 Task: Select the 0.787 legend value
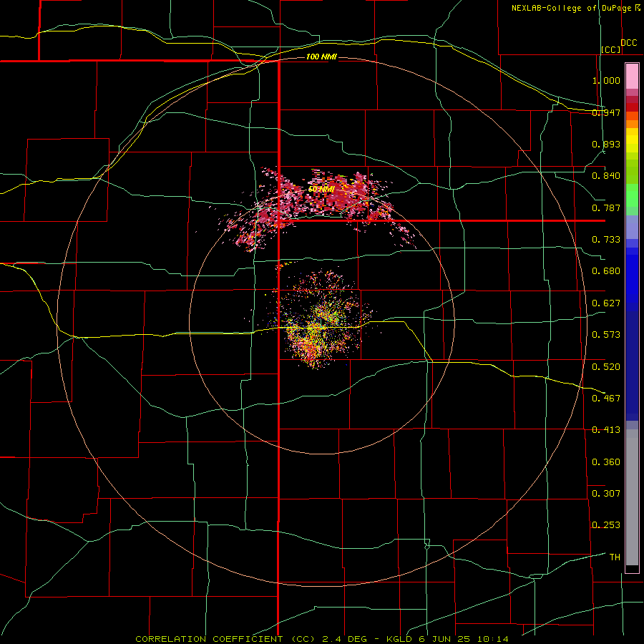[606, 208]
